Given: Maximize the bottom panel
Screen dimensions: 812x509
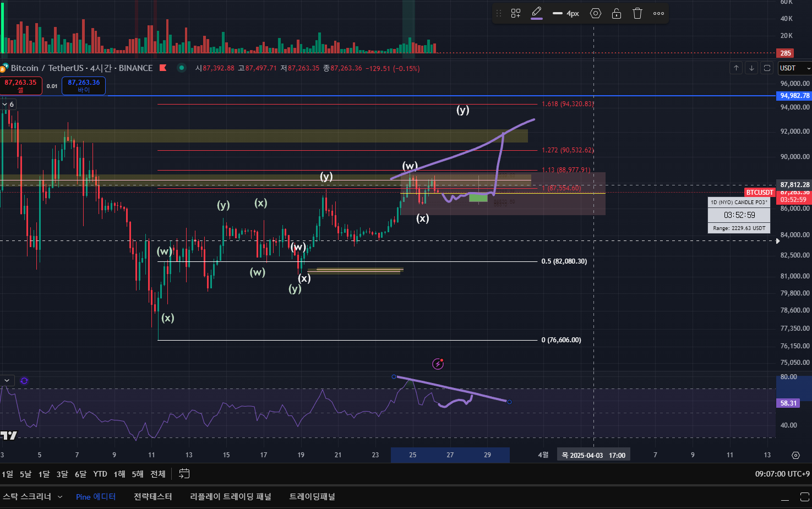Looking at the screenshot, I should pos(804,497).
